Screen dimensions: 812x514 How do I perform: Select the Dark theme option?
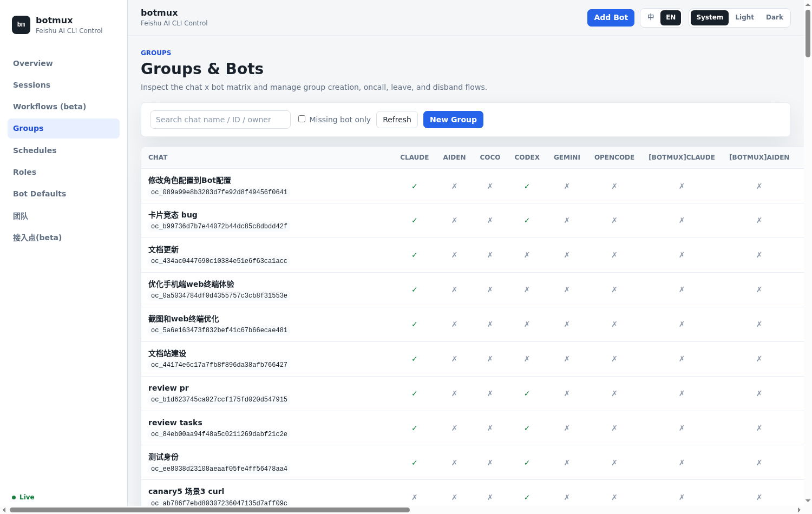[x=775, y=17]
